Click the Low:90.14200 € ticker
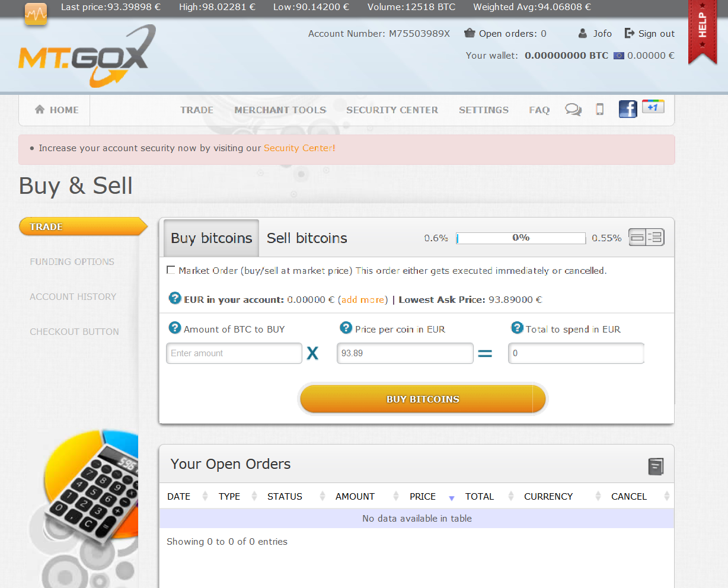This screenshot has width=728, height=588. click(x=311, y=7)
